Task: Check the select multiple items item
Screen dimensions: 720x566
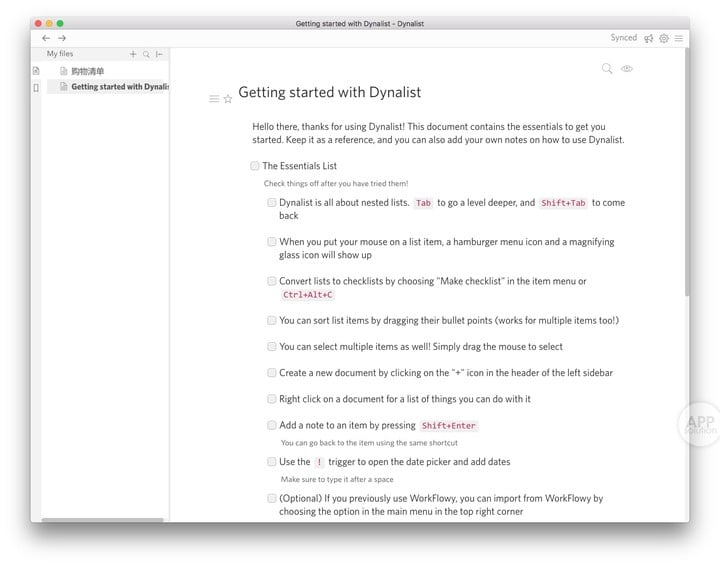Action: pyautogui.click(x=271, y=347)
